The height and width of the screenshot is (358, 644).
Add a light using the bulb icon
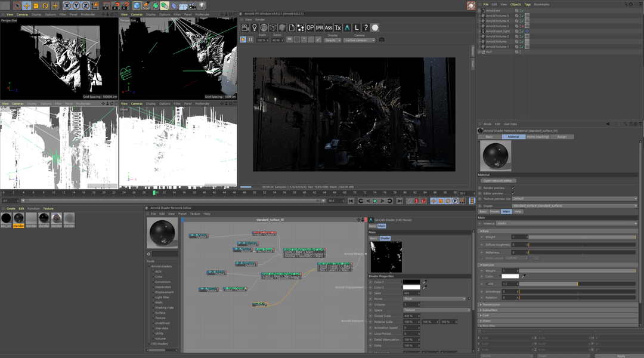click(202, 6)
